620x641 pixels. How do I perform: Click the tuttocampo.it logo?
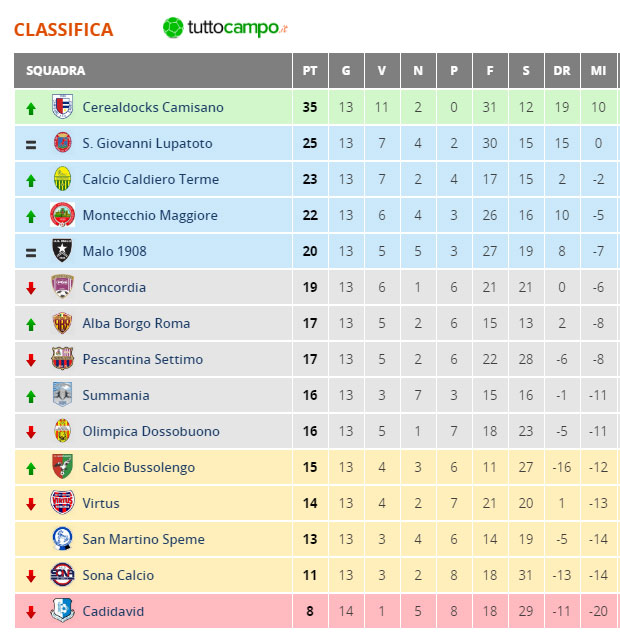(225, 28)
